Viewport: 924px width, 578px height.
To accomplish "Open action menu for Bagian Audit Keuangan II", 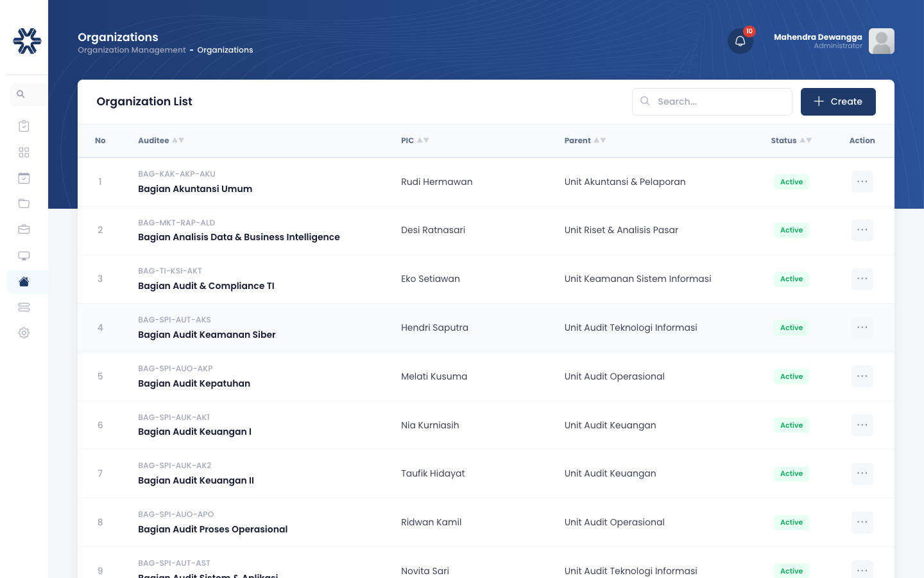I will [862, 473].
